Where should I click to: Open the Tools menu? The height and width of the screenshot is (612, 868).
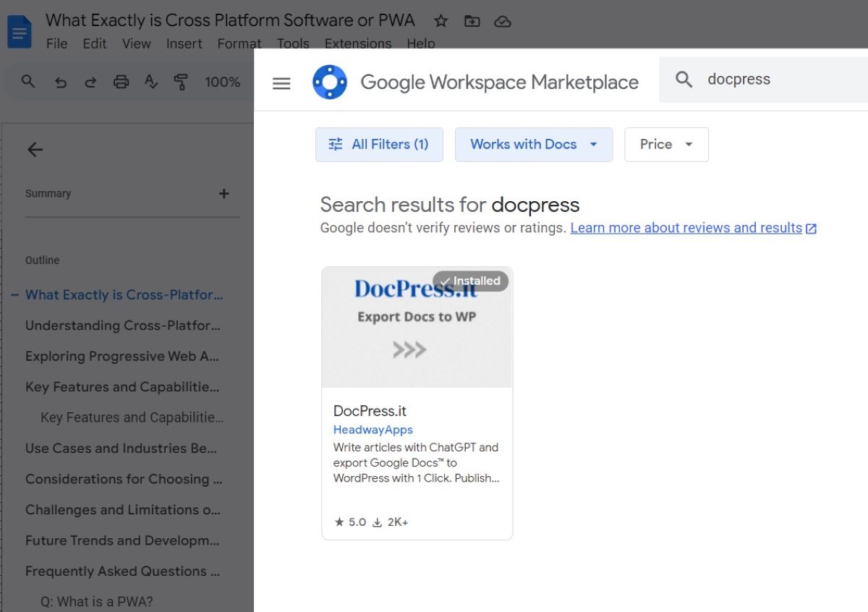293,43
